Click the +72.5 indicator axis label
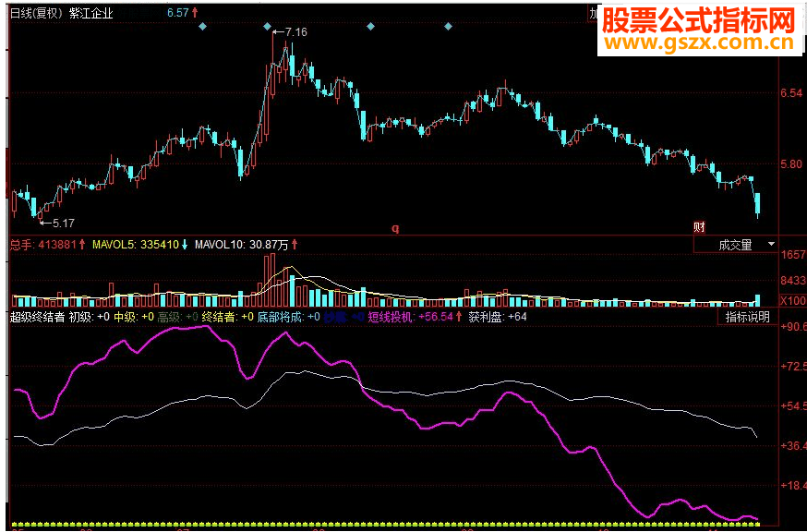The image size is (807, 532). pos(793,367)
